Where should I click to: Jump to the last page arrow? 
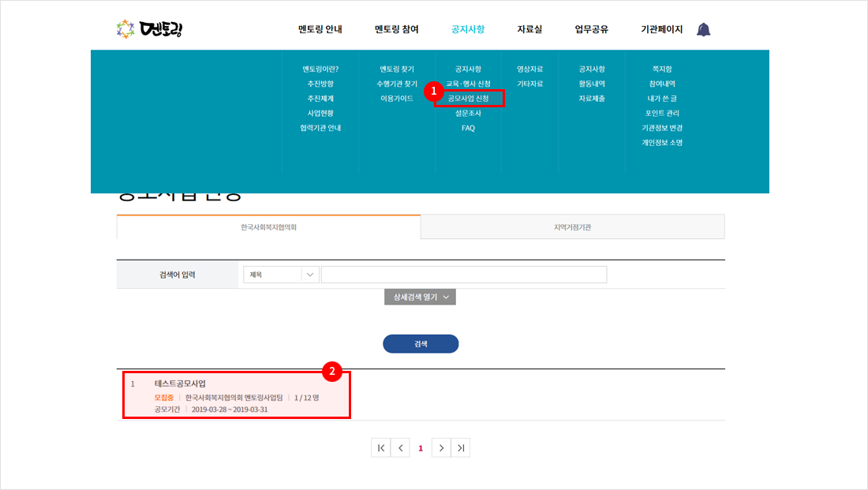click(461, 448)
